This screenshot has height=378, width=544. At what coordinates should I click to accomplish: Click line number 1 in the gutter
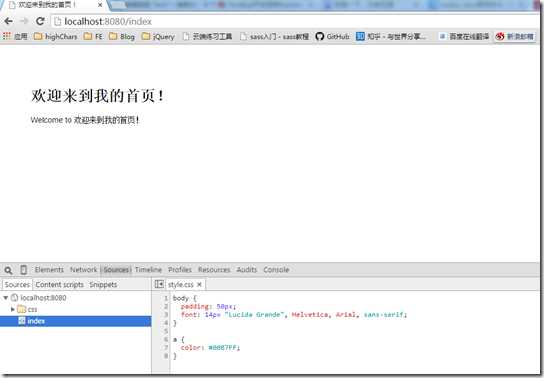[x=166, y=298]
